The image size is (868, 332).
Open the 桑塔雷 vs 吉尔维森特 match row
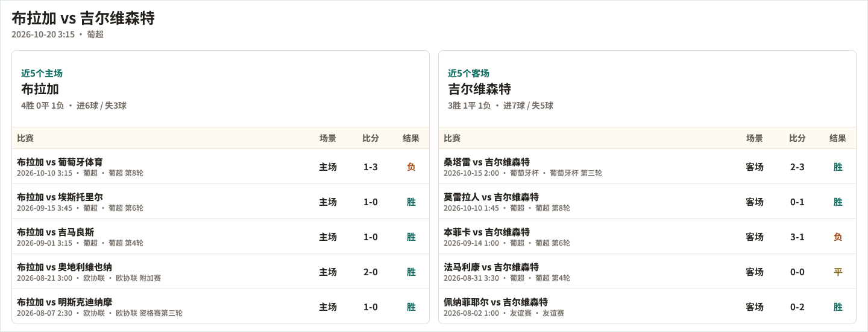point(647,167)
